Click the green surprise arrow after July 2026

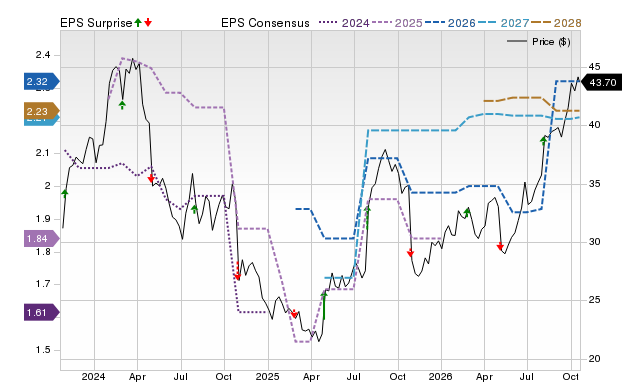543,141
